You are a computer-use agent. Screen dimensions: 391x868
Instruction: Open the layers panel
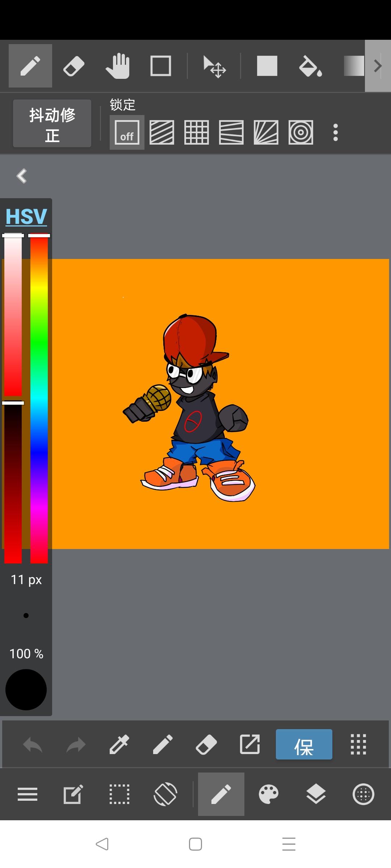point(316,794)
